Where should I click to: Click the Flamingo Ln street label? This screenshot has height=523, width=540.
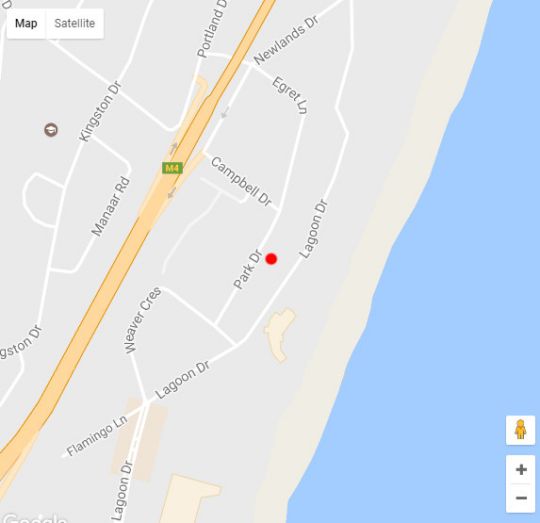[97, 436]
